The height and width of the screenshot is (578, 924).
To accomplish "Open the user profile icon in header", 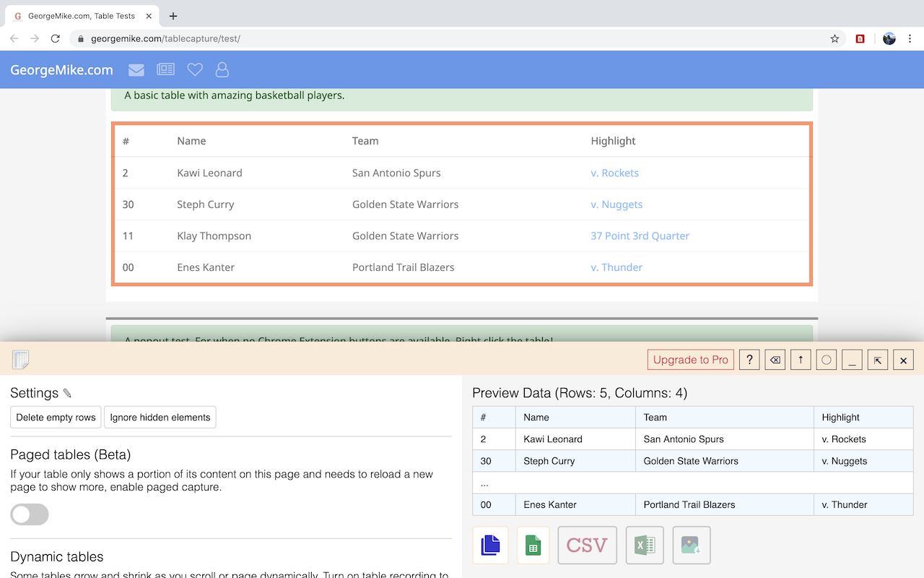I will click(222, 70).
